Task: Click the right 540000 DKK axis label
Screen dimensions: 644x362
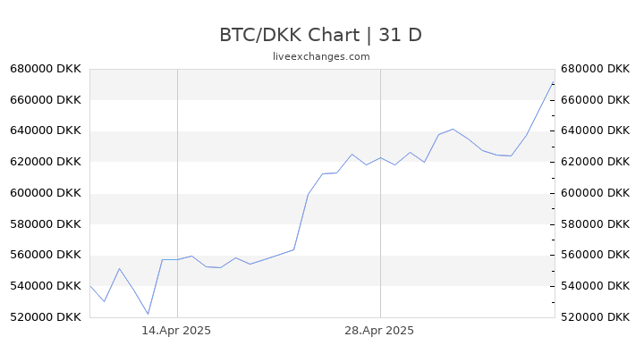Action: tap(595, 286)
